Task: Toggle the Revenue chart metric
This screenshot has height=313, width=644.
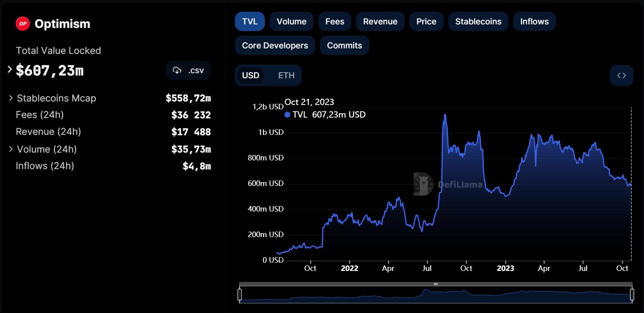Action: pyautogui.click(x=380, y=22)
